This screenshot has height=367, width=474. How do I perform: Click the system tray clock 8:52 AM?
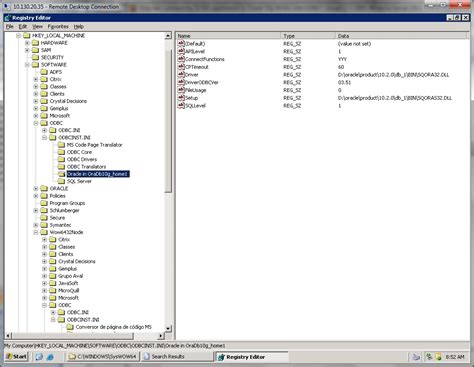(455, 357)
